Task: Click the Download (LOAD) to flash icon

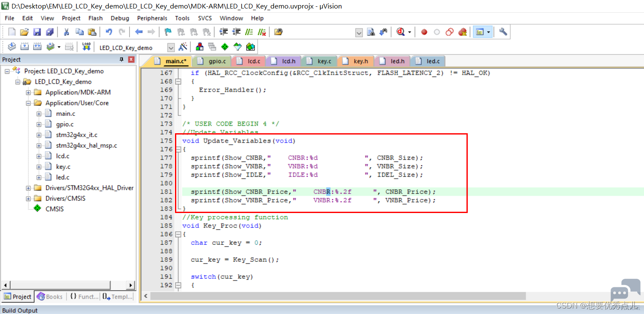Action: tap(86, 47)
